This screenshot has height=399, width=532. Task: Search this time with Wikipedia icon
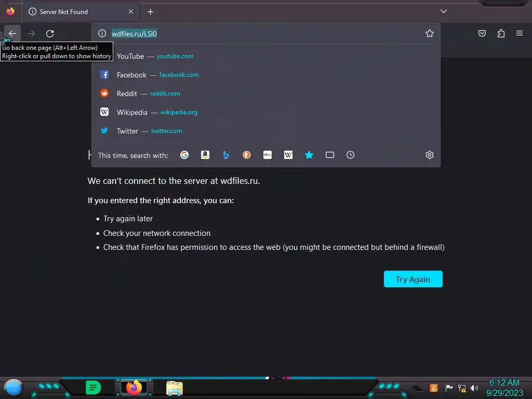tap(288, 155)
